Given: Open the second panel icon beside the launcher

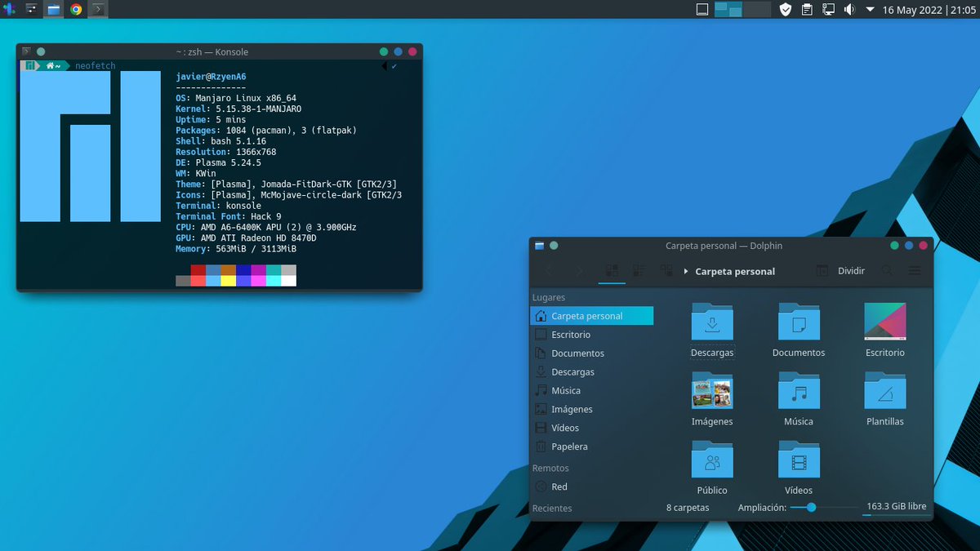Looking at the screenshot, I should [x=32, y=10].
